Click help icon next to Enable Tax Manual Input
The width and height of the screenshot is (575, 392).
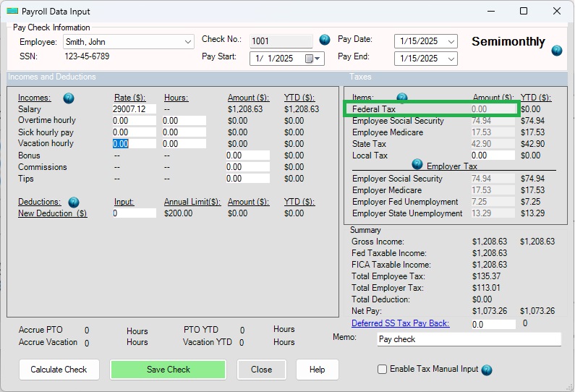[487, 370]
